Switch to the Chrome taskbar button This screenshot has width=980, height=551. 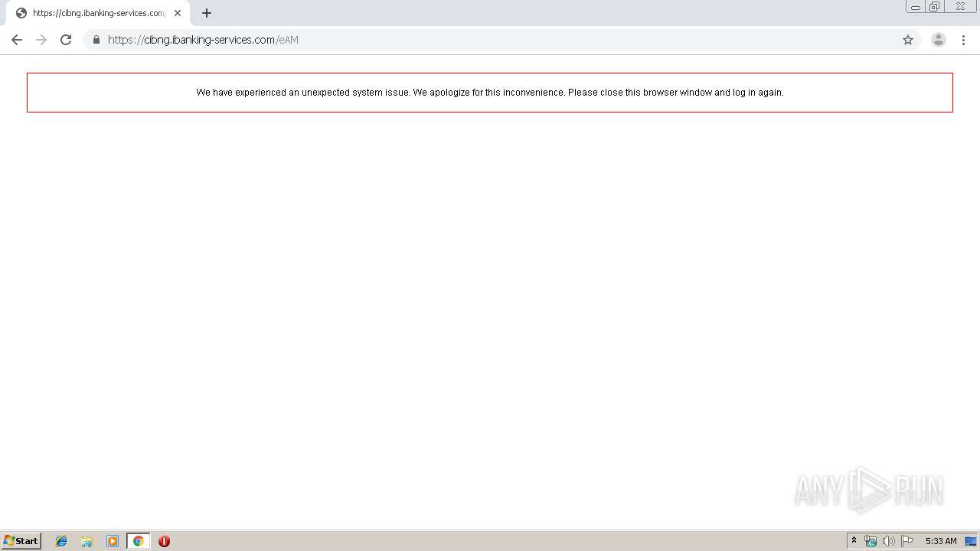(138, 541)
